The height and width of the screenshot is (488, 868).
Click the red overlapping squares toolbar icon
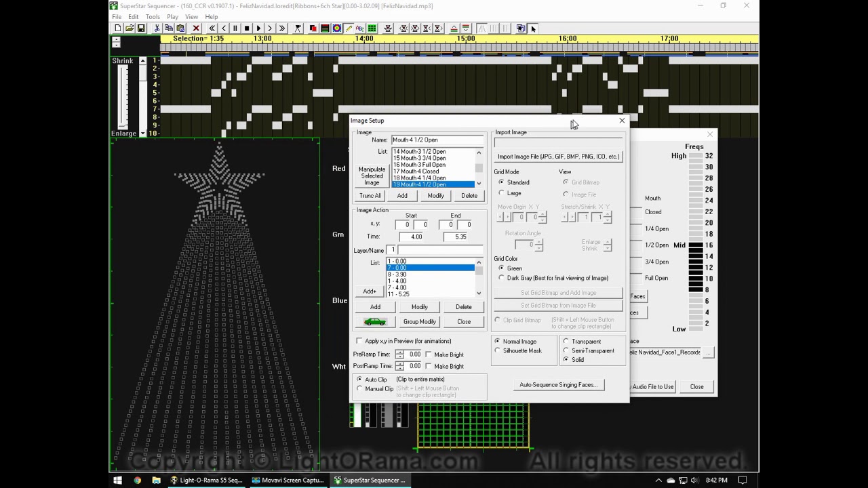click(313, 28)
